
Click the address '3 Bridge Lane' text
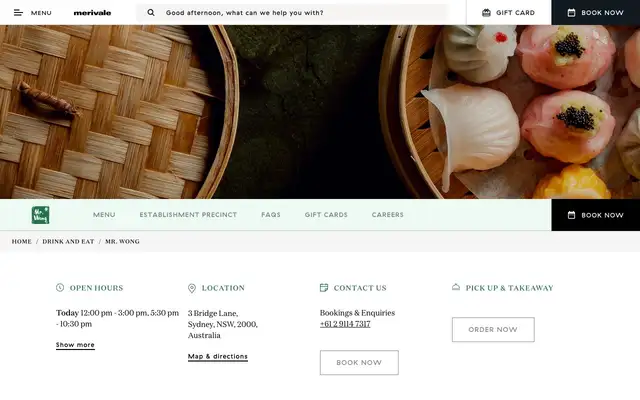[x=213, y=313]
